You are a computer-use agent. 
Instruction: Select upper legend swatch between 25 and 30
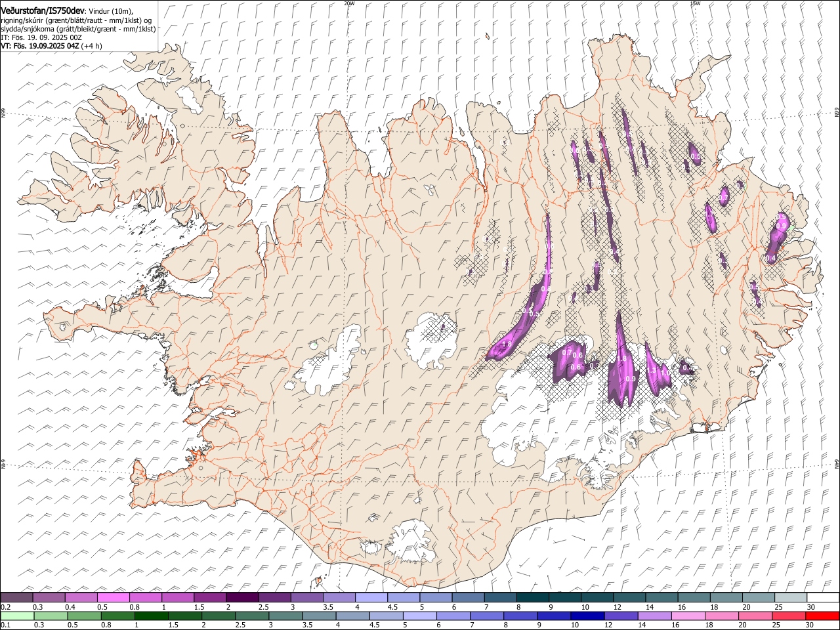791,597
